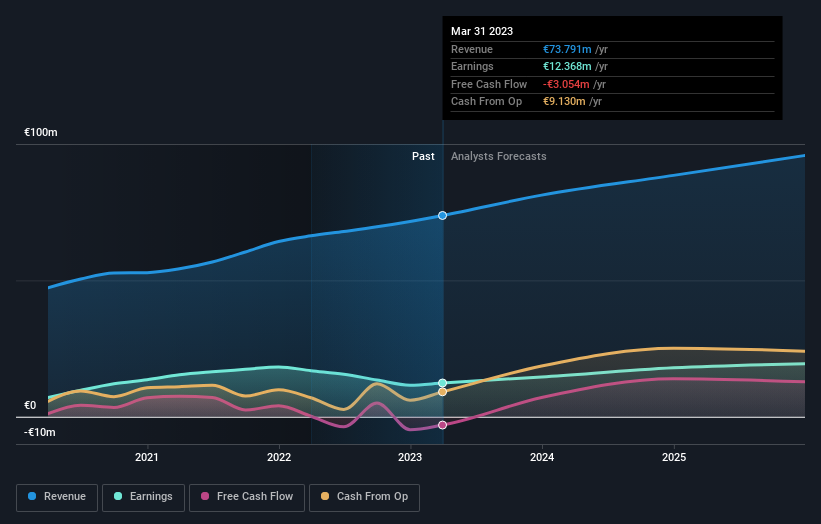Click the -€10m axis label
The image size is (821, 524).
click(x=39, y=432)
